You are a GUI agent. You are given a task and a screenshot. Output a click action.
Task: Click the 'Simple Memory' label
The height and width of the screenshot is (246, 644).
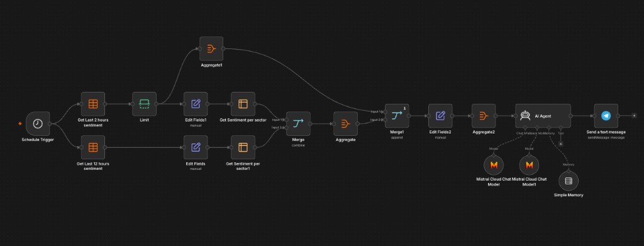569,195
